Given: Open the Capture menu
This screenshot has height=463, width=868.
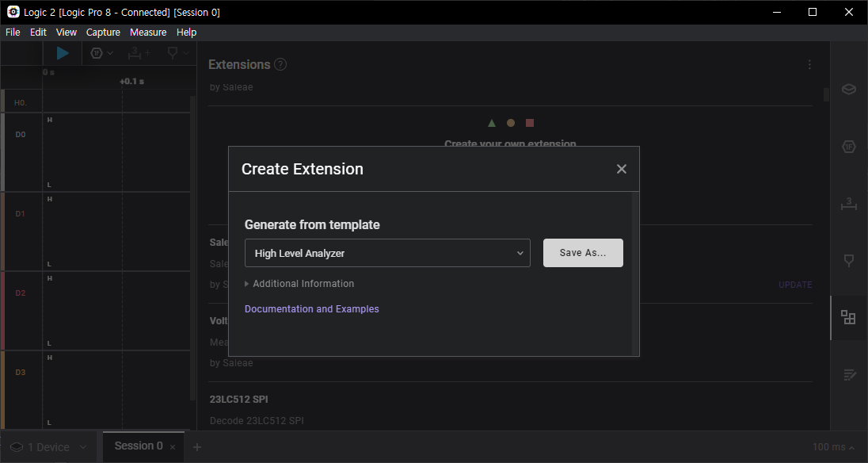Looking at the screenshot, I should click(103, 33).
